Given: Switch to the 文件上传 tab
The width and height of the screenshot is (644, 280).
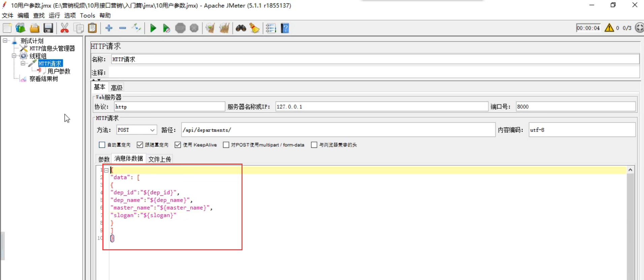Looking at the screenshot, I should 160,159.
